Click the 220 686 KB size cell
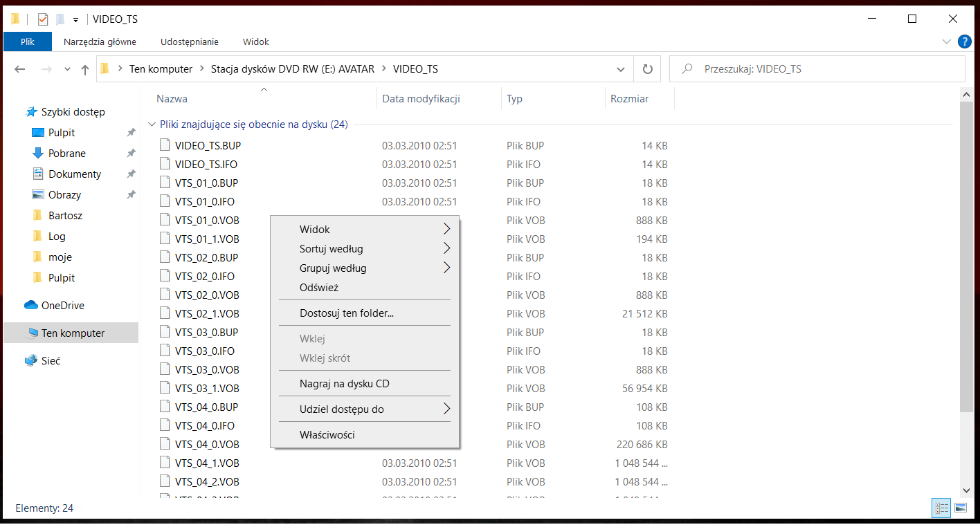980x527 pixels. coord(642,444)
